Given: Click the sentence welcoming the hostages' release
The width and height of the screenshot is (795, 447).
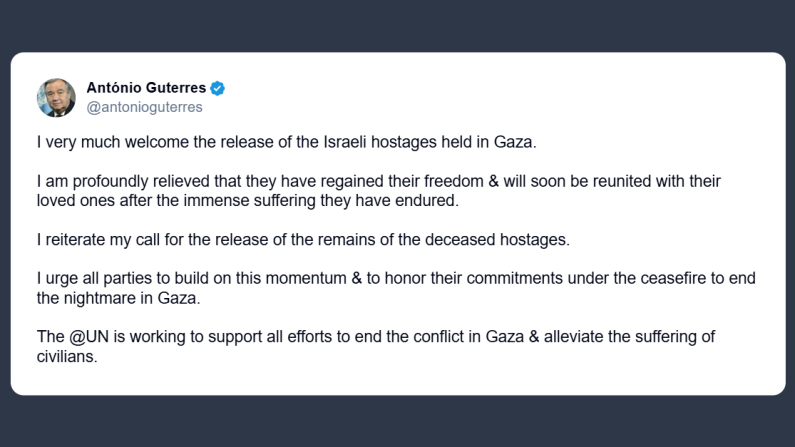Looking at the screenshot, I should (x=286, y=142).
